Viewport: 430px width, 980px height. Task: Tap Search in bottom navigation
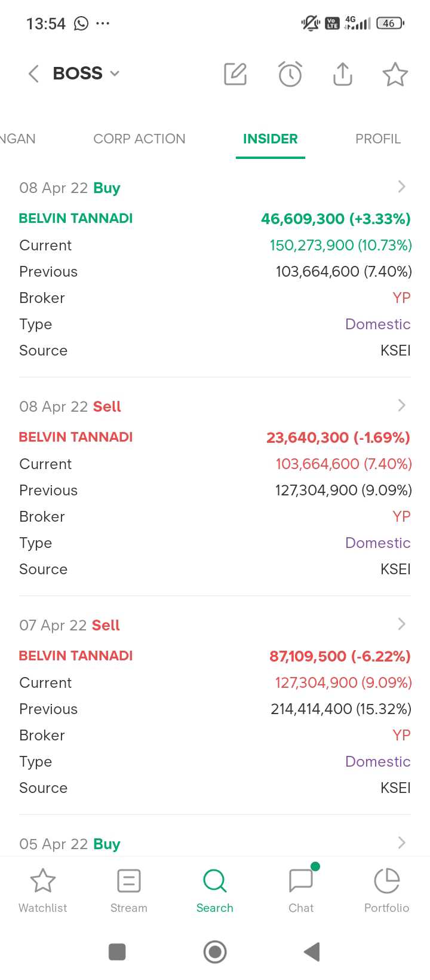[215, 890]
